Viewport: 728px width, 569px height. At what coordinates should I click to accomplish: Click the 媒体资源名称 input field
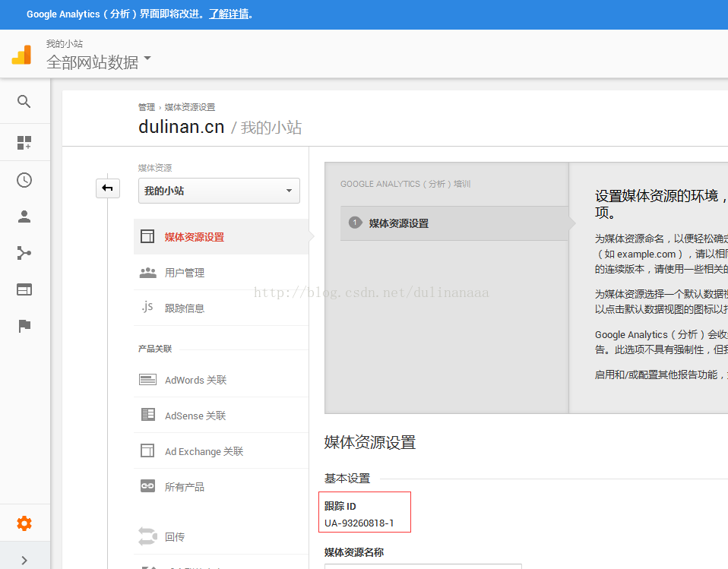423,566
